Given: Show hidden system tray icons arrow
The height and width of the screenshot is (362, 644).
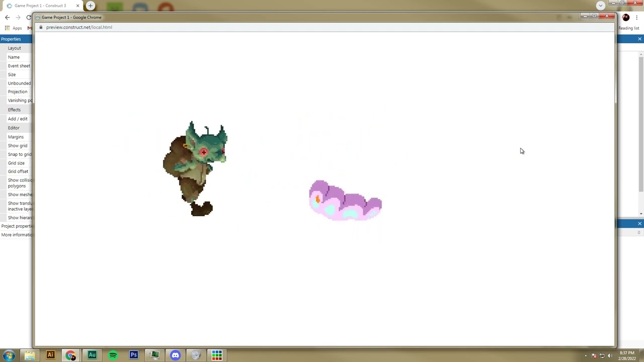Looking at the screenshot, I should 586,356.
